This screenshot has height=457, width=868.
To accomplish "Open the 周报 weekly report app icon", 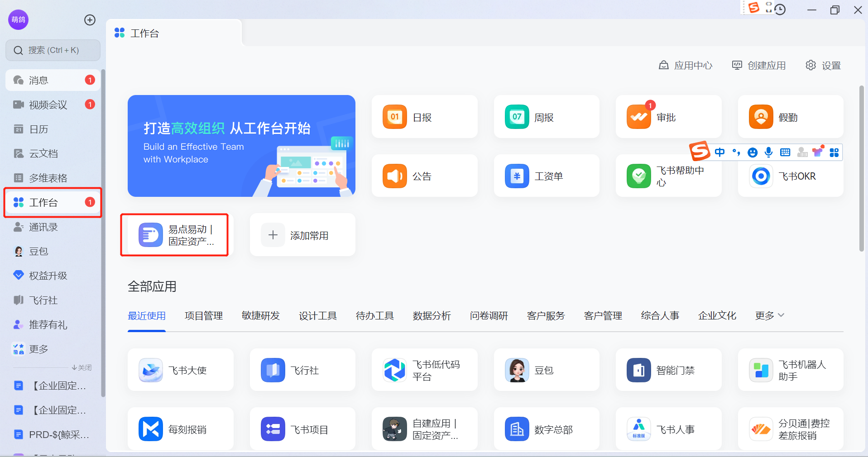I will 517,117.
